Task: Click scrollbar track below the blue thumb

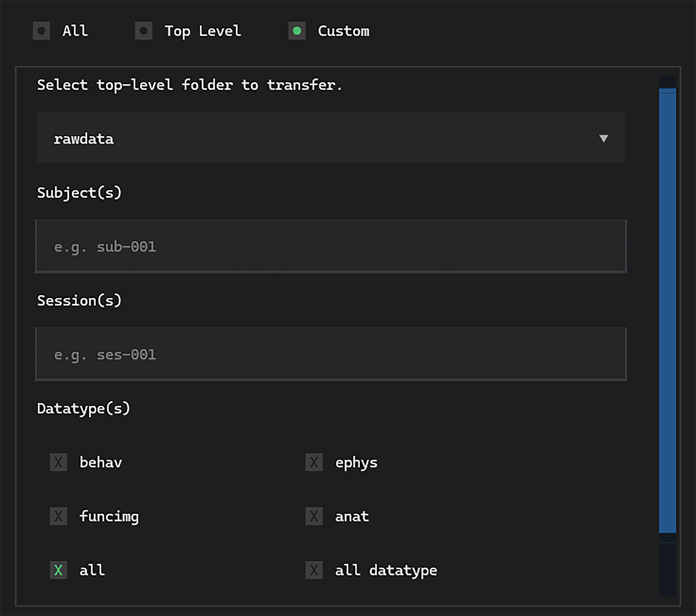Action: tap(667, 568)
